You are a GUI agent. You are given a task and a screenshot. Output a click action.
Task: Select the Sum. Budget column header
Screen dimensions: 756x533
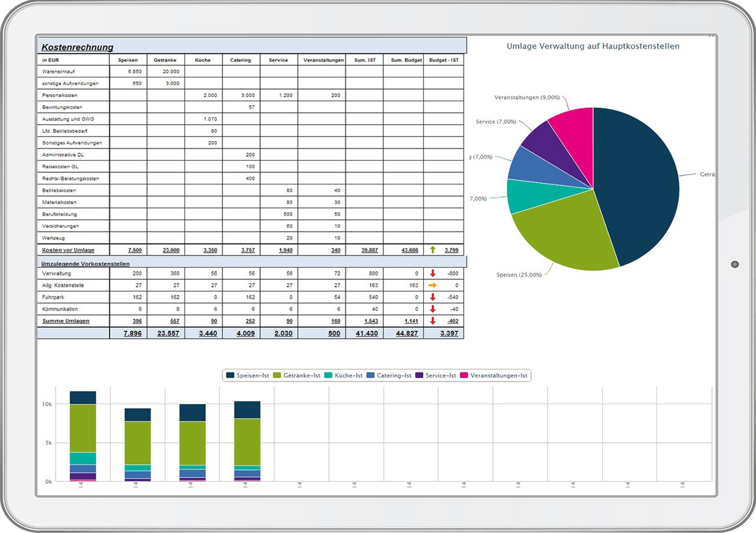point(406,60)
